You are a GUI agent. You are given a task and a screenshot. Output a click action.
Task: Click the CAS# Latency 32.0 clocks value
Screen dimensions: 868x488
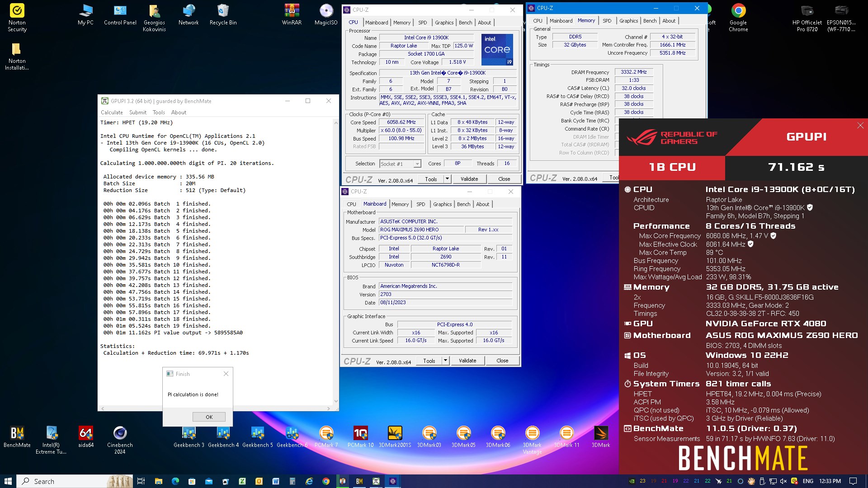coord(633,88)
